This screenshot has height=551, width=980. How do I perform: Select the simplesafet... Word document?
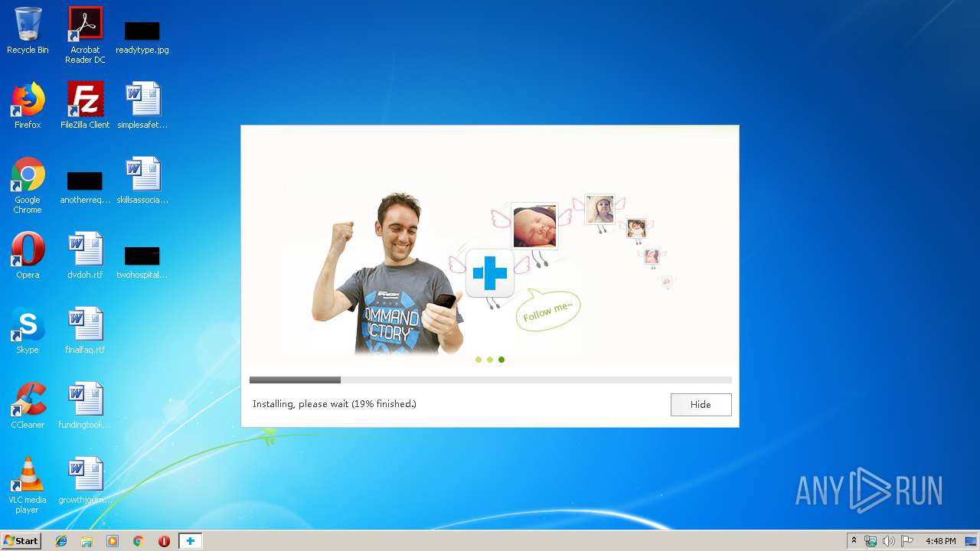[x=142, y=106]
